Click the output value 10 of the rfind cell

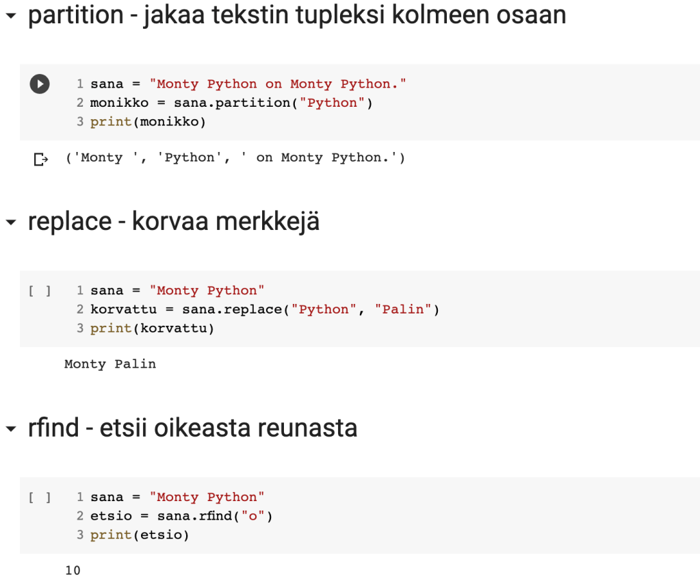(73, 570)
